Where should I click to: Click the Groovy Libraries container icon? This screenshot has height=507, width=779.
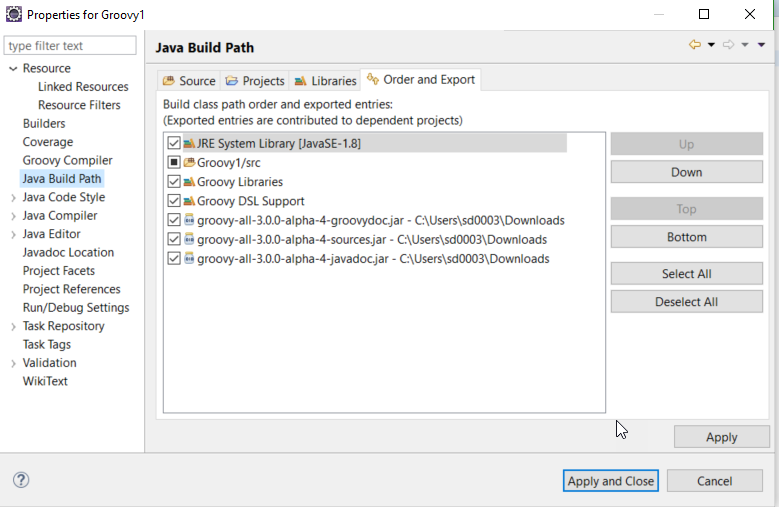[189, 182]
